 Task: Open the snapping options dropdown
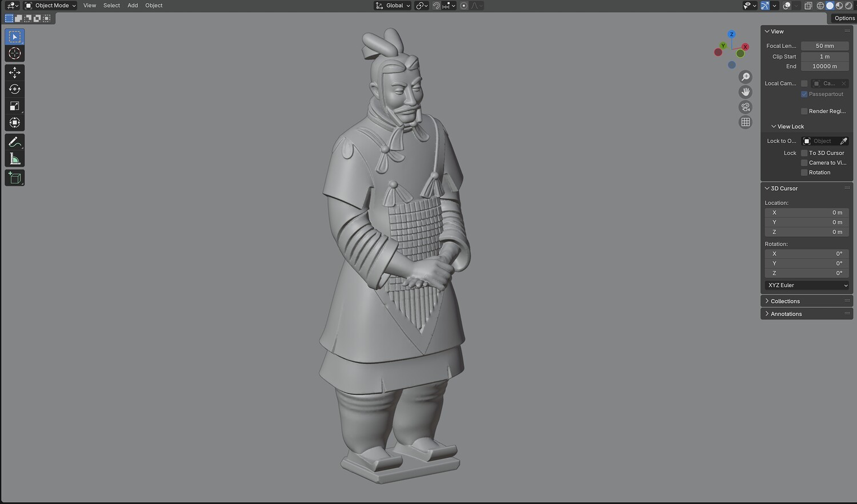449,6
